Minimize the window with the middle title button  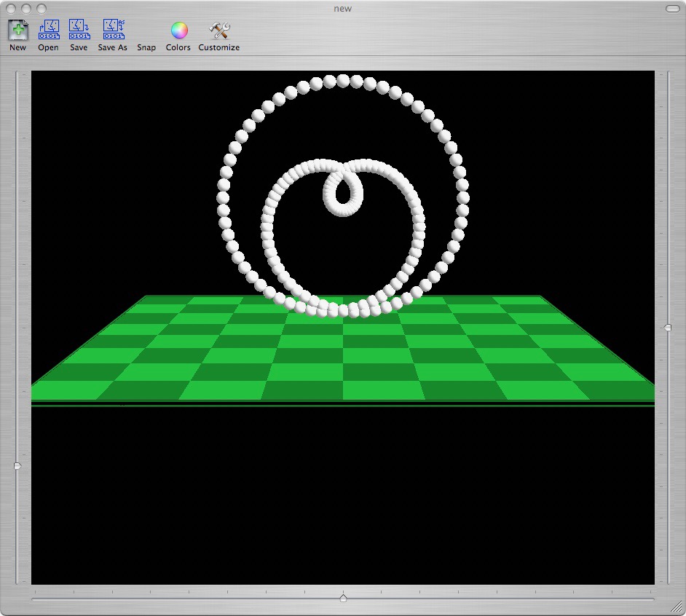point(26,8)
